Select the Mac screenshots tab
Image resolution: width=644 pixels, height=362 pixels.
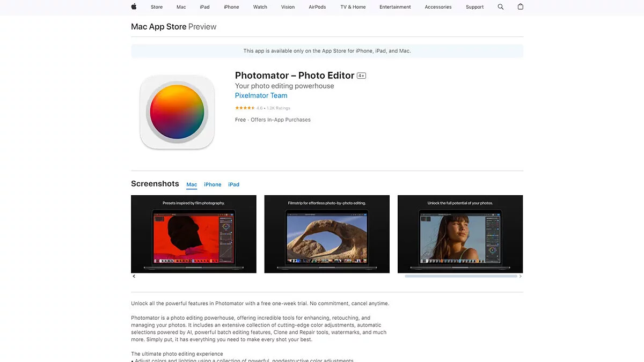pyautogui.click(x=192, y=184)
